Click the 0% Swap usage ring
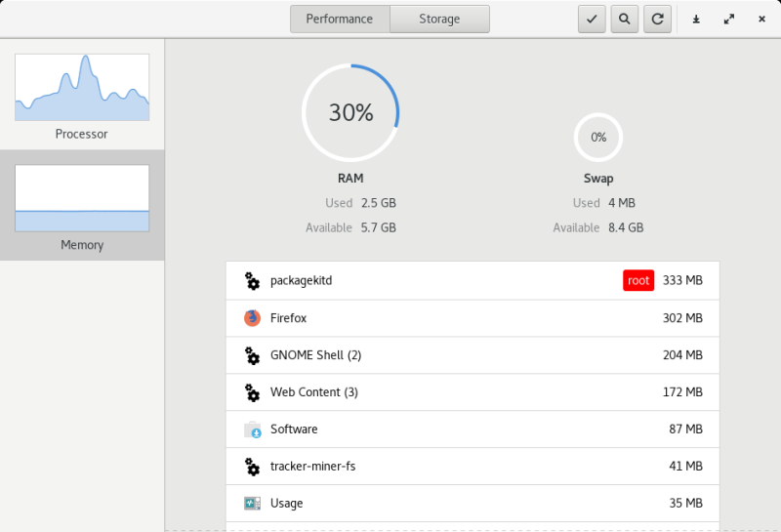 pyautogui.click(x=598, y=138)
